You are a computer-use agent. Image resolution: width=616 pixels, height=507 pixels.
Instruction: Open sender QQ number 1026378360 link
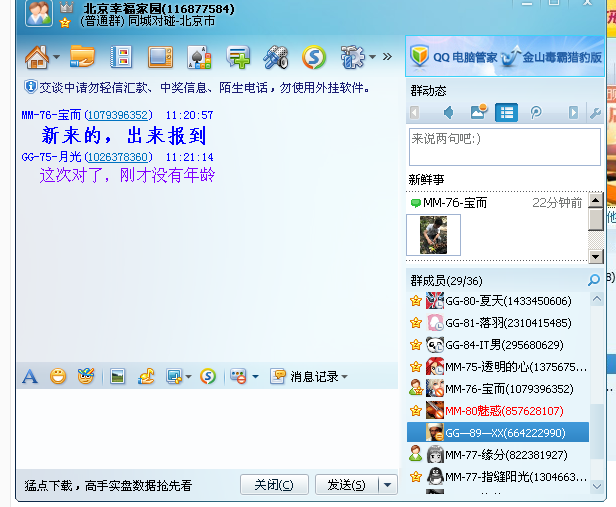(x=118, y=157)
